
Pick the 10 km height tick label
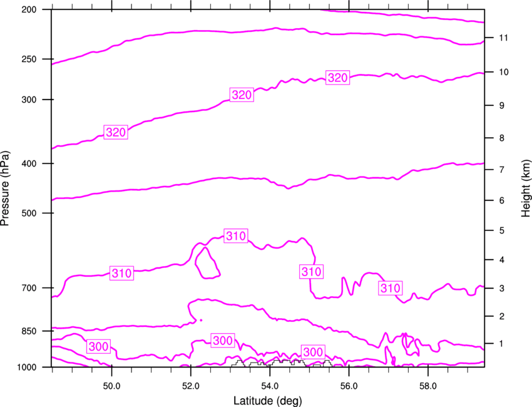(x=504, y=72)
